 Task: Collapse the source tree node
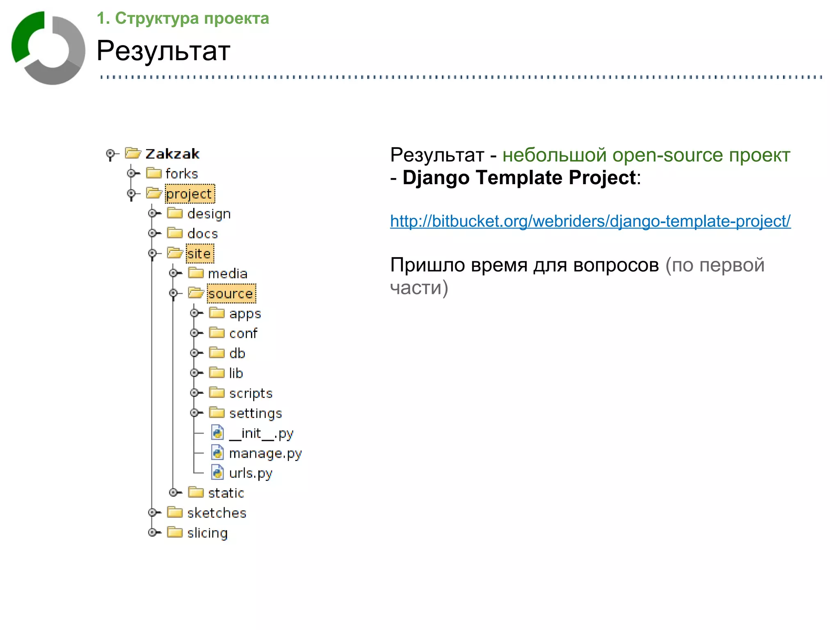[173, 293]
